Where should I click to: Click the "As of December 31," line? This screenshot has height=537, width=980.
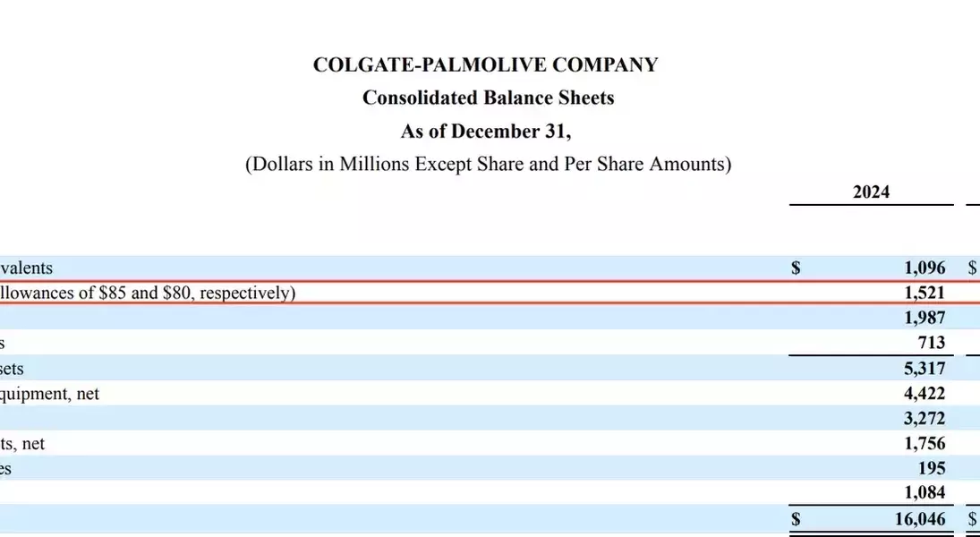[x=486, y=132]
